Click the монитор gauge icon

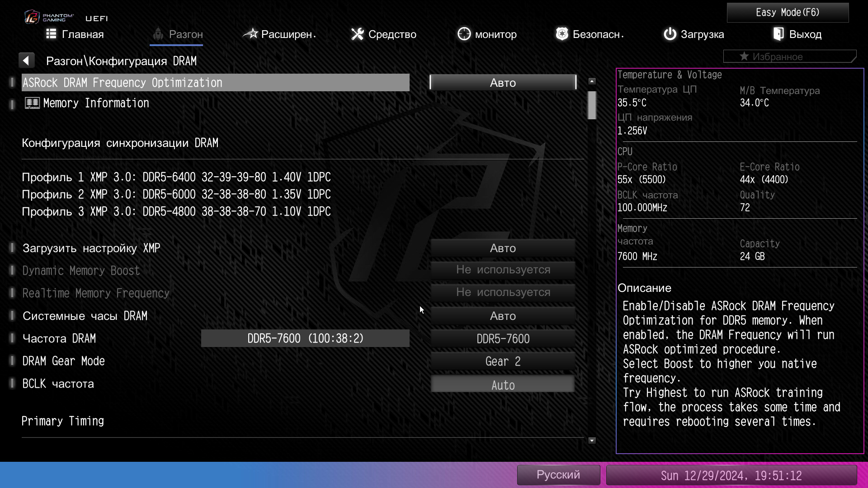click(464, 34)
